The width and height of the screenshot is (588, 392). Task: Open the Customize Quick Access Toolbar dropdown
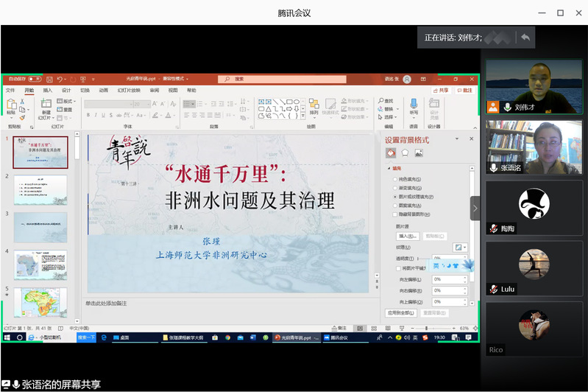coord(93,80)
